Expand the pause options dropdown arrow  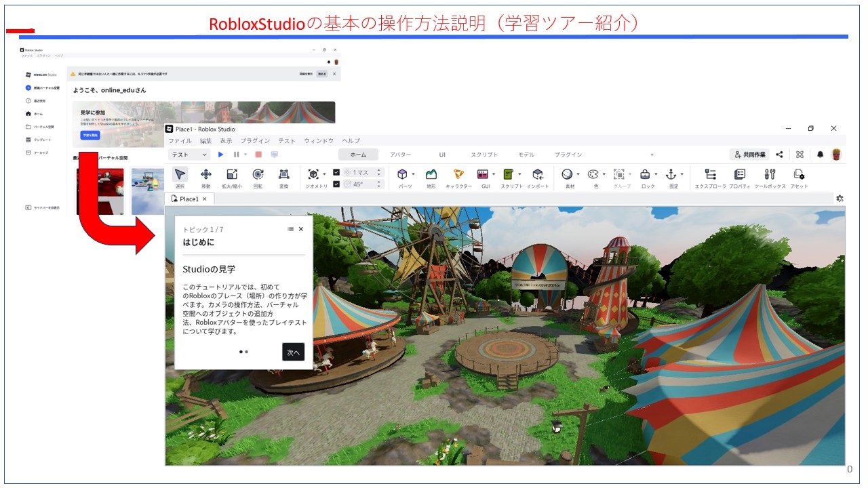coord(245,155)
